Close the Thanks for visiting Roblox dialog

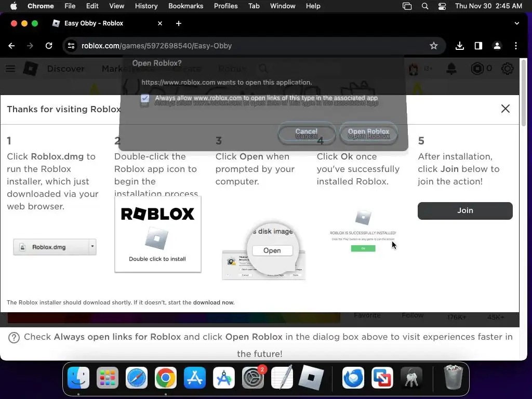click(x=505, y=109)
